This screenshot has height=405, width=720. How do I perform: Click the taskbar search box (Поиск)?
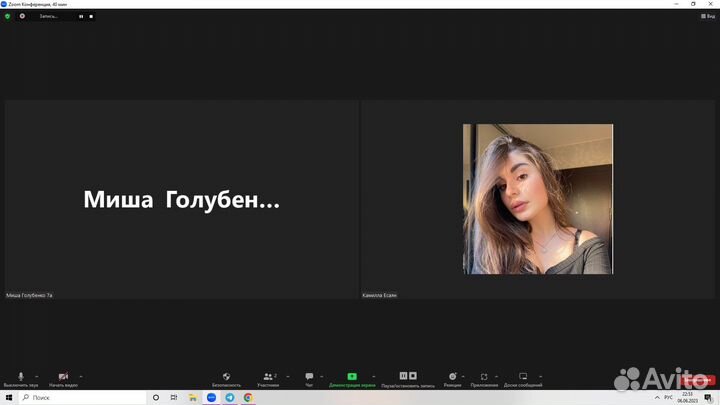pos(83,397)
